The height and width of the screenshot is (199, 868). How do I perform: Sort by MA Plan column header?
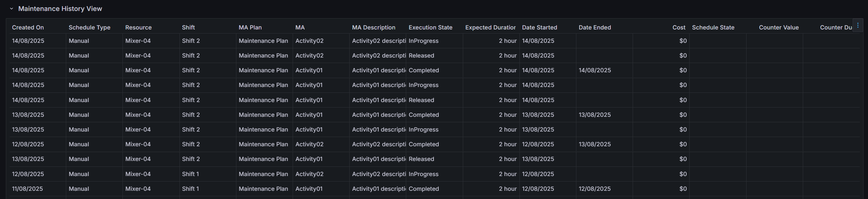[x=250, y=27]
